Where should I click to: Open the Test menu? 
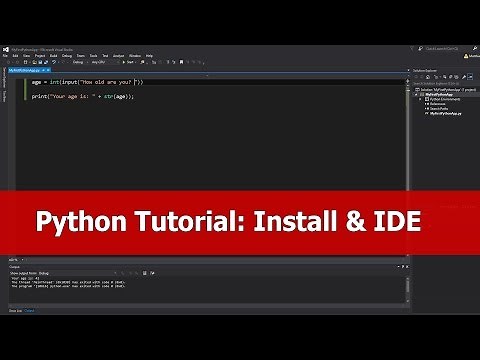(105, 56)
